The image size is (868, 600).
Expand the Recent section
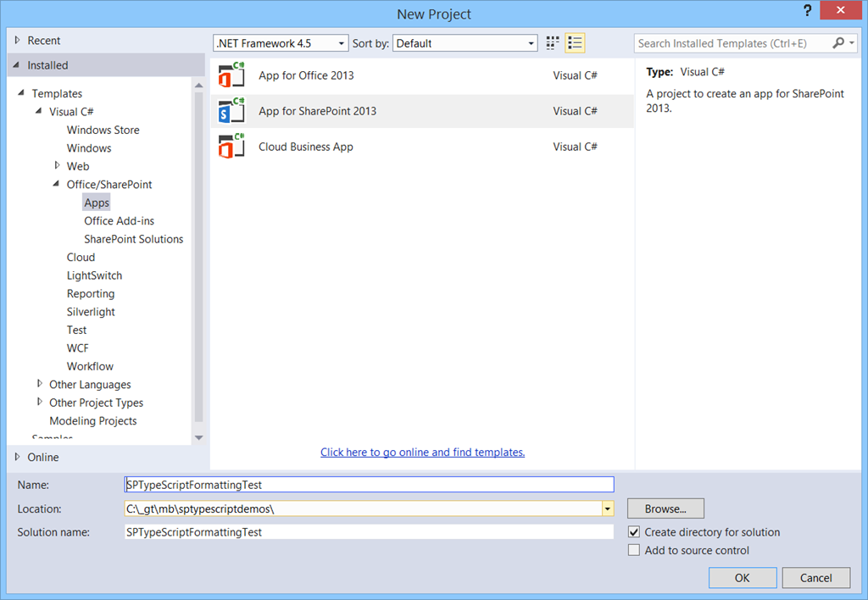(17, 40)
